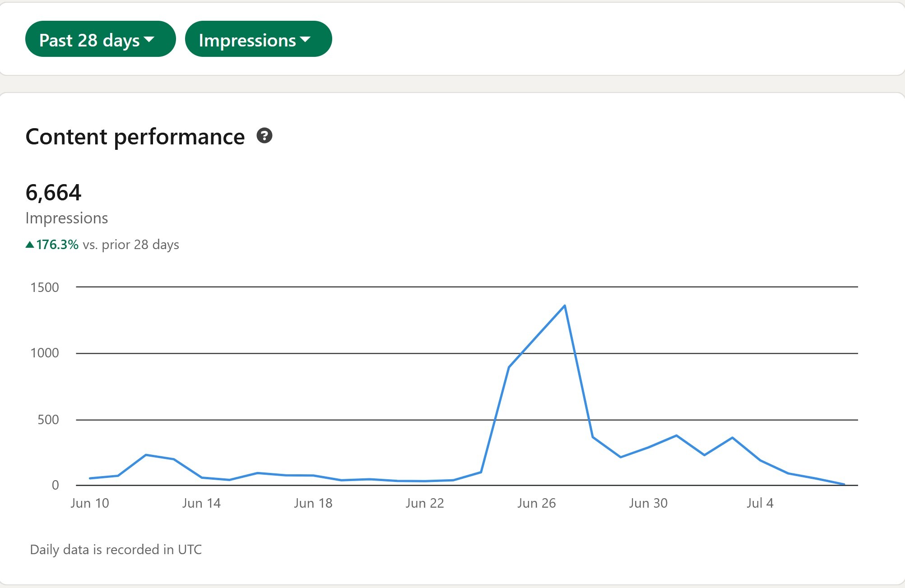Image resolution: width=905 pixels, height=588 pixels.
Task: Open the Past 28 days dropdown
Action: (100, 39)
